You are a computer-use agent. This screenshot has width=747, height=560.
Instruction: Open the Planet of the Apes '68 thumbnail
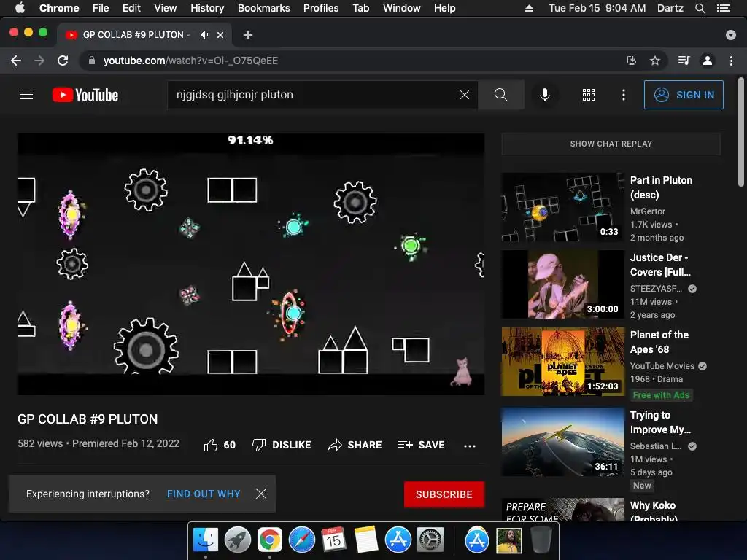point(562,362)
